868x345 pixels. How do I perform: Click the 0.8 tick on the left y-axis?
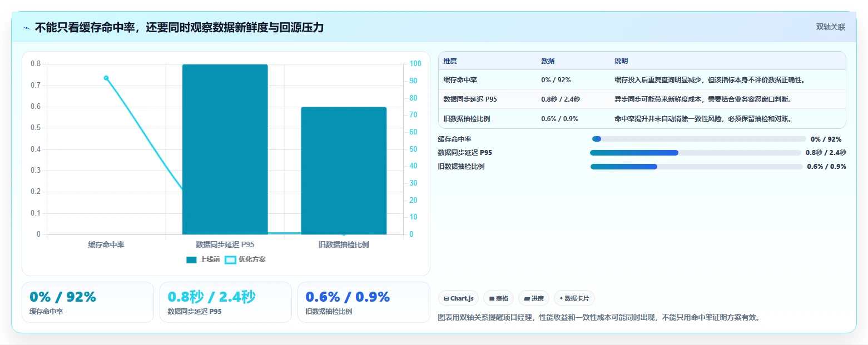(36, 64)
